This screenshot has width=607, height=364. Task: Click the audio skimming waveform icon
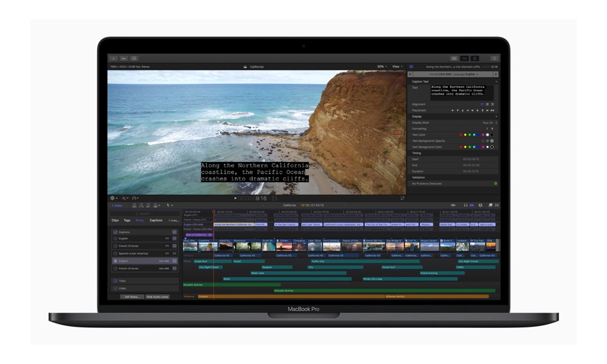coord(453,206)
